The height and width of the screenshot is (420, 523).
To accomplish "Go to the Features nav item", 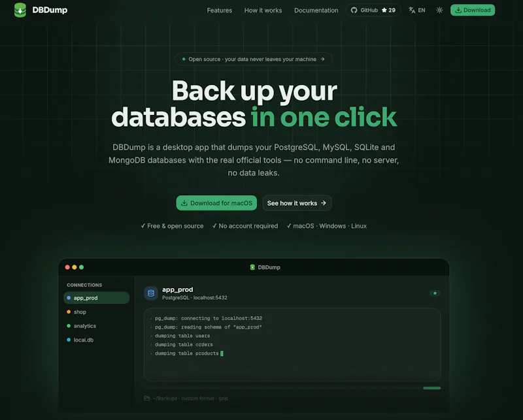I will 219,10.
